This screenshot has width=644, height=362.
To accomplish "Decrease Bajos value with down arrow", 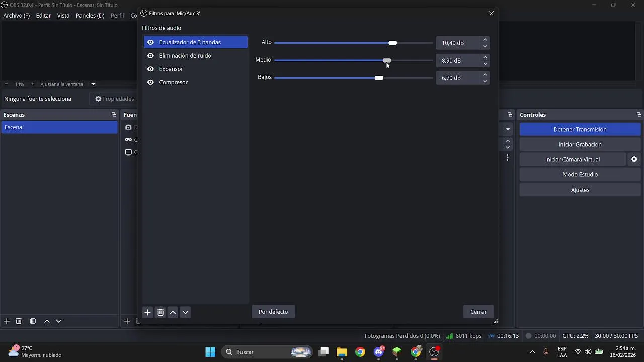I will click(485, 81).
